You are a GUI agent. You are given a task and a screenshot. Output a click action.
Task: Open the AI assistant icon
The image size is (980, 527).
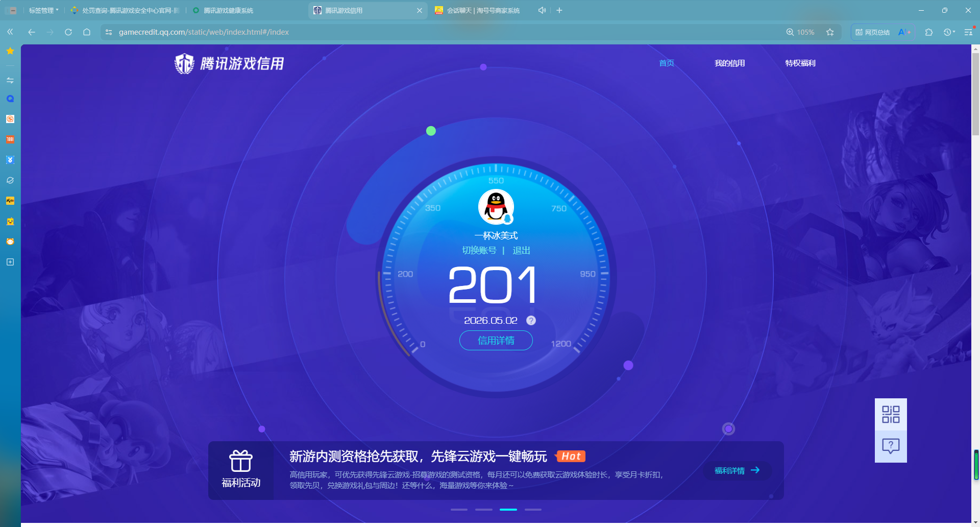(904, 32)
